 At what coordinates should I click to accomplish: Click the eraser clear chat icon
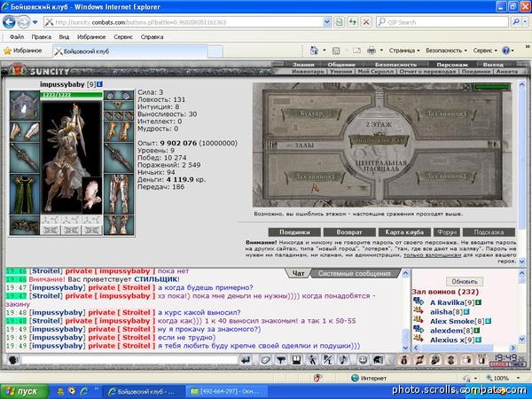(x=266, y=360)
